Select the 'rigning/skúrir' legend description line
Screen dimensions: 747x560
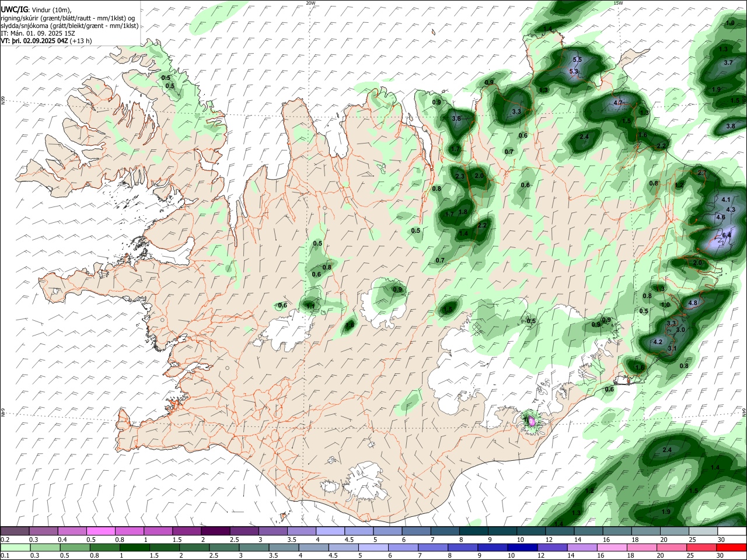pyautogui.click(x=68, y=17)
